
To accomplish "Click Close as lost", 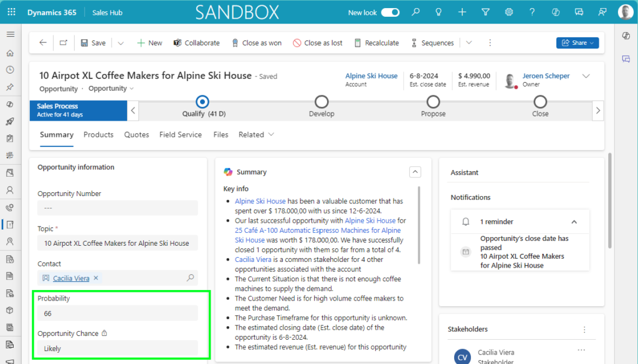I will (x=318, y=43).
